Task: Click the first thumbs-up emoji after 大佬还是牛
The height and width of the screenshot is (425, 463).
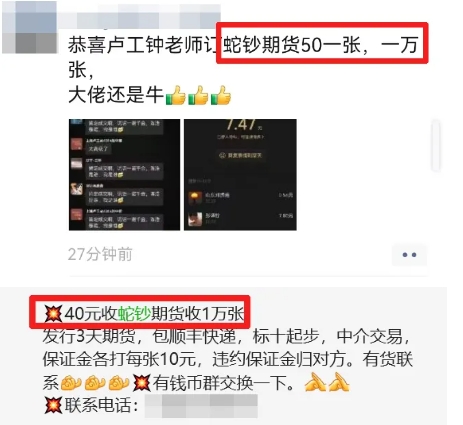Action: tap(176, 96)
